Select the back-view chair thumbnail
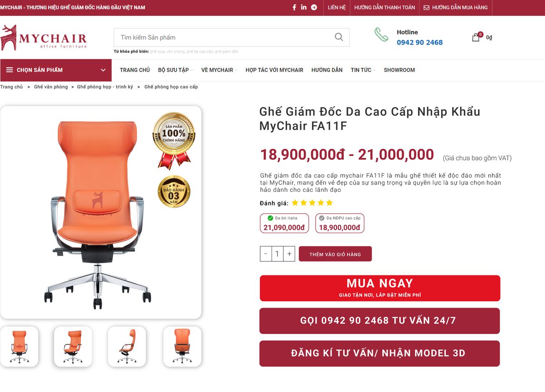Image resolution: width=545 pixels, height=392 pixels. (x=182, y=346)
